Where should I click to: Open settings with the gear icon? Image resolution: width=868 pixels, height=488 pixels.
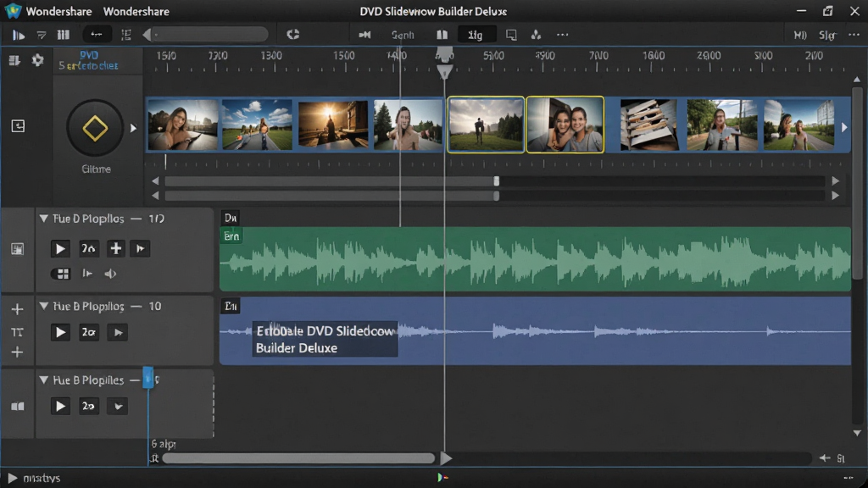[x=37, y=60]
